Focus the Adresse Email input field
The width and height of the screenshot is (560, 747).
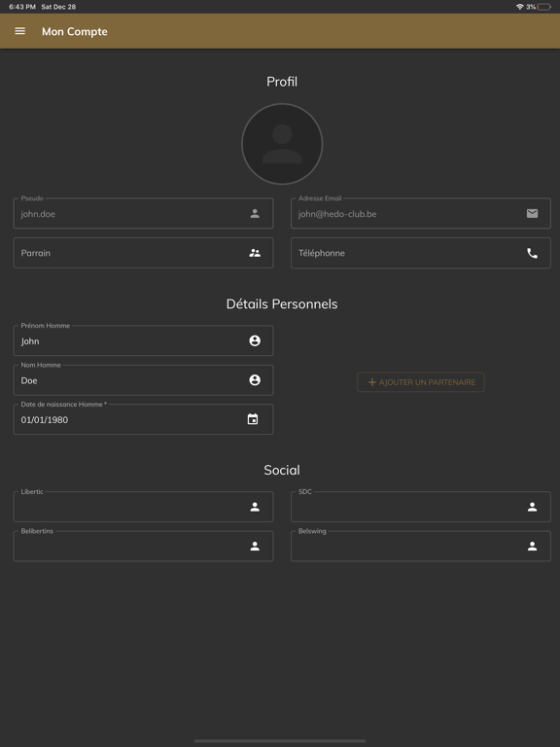click(421, 213)
